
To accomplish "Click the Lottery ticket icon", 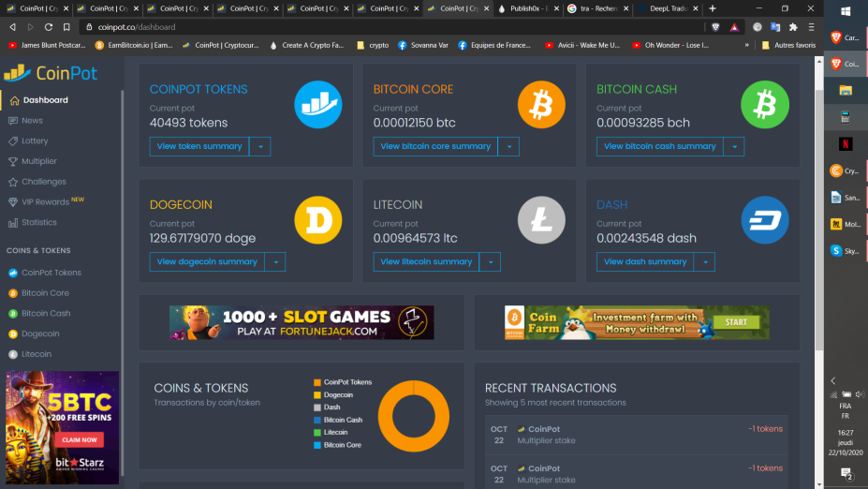I will point(13,141).
